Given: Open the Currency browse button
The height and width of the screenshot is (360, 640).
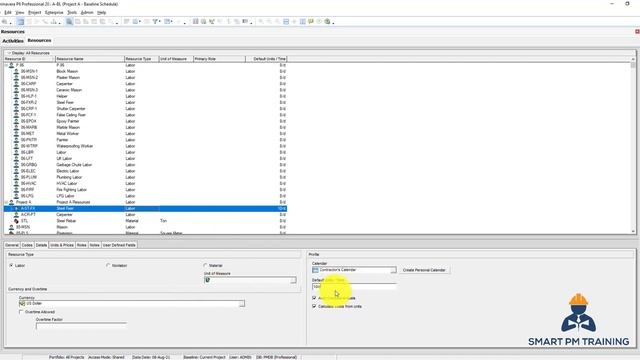Looking at the screenshot, I should click(242, 304).
